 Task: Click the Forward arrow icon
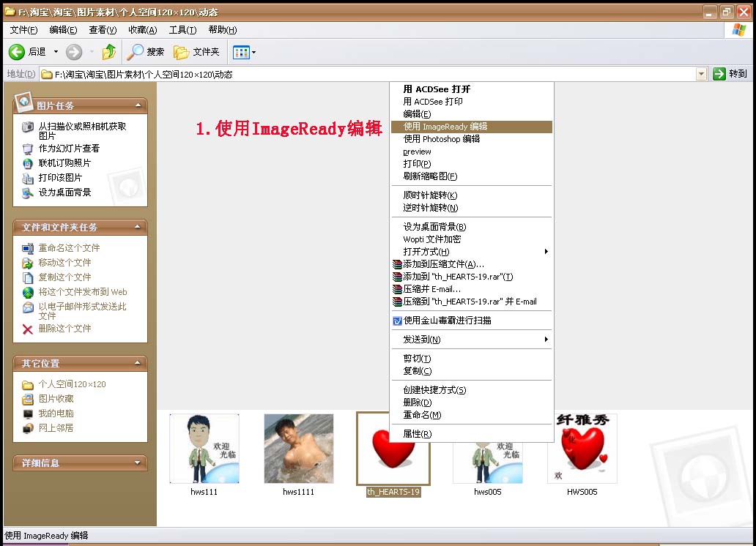coord(74,52)
